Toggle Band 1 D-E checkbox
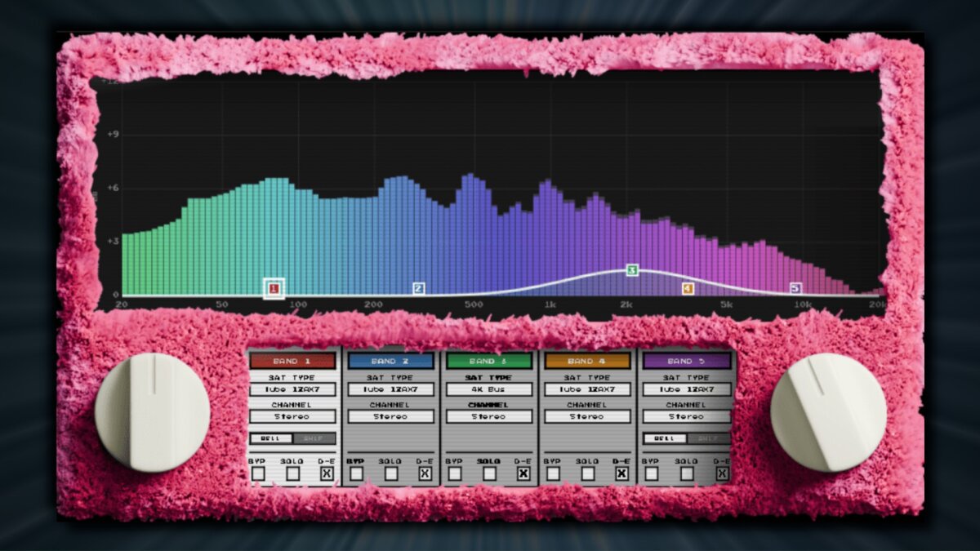The image size is (980, 551). (327, 473)
